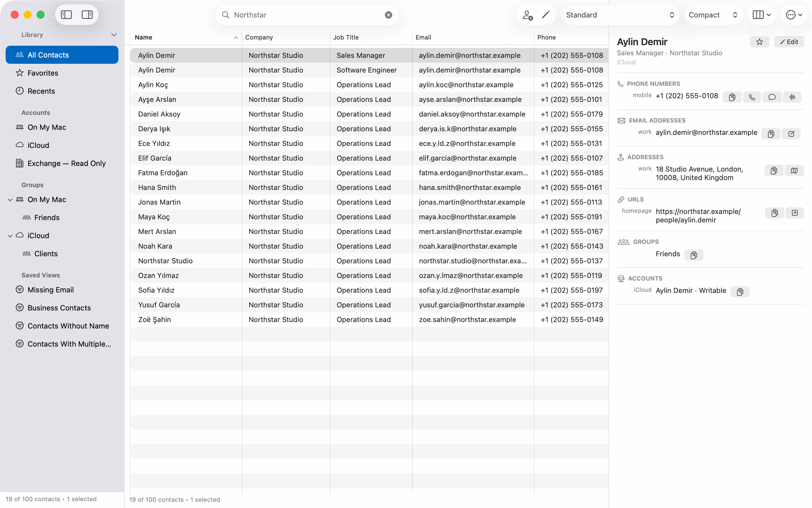812x508 pixels.
Task: Show work address on map
Action: point(794,171)
